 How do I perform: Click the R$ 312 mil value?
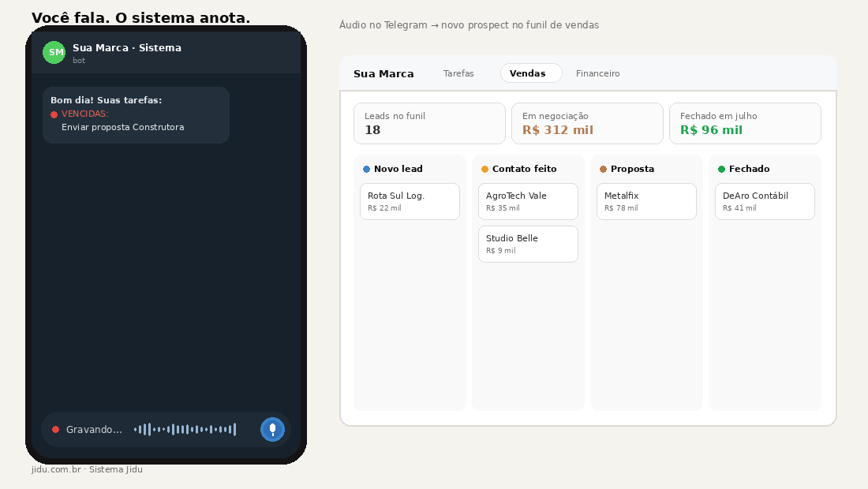[557, 130]
